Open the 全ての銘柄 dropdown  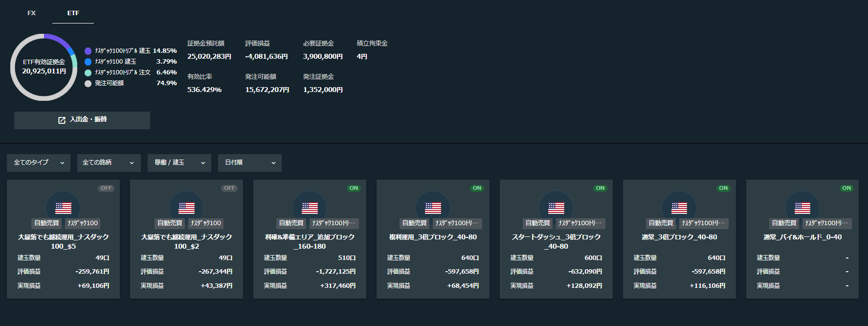[109, 163]
